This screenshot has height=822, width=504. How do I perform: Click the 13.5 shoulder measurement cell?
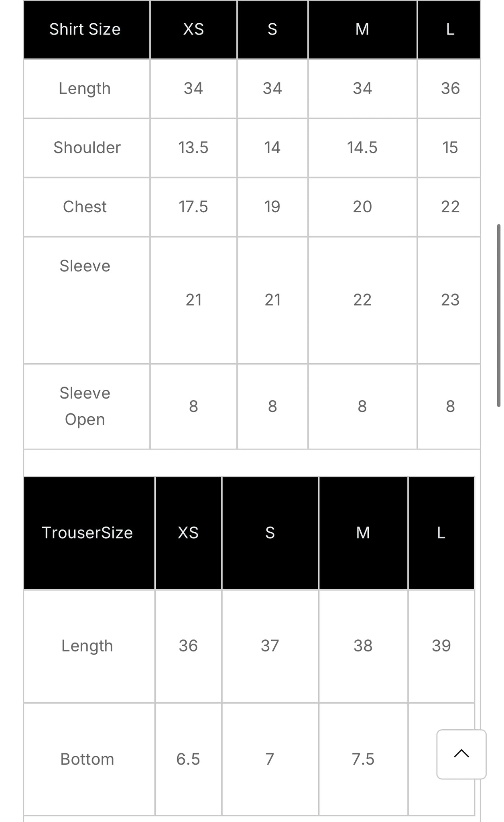193,148
